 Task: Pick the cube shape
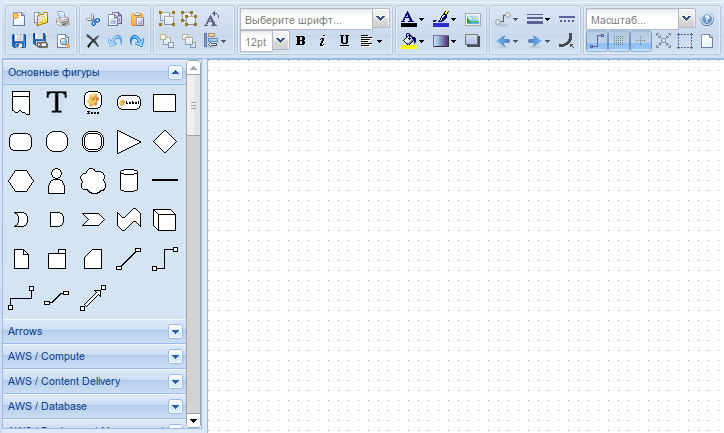pyautogui.click(x=164, y=220)
